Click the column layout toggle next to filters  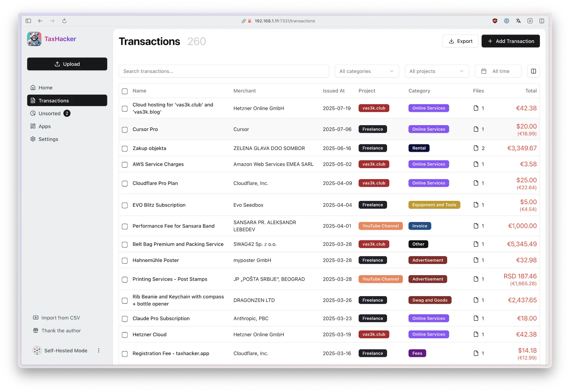click(x=533, y=71)
